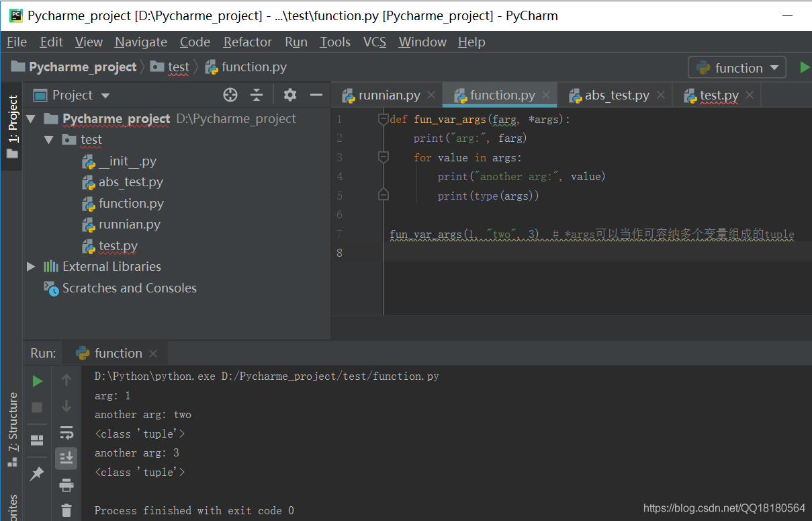Screen dimensions: 812x521
Task: Go up the stack trace arrow
Action: pos(66,380)
